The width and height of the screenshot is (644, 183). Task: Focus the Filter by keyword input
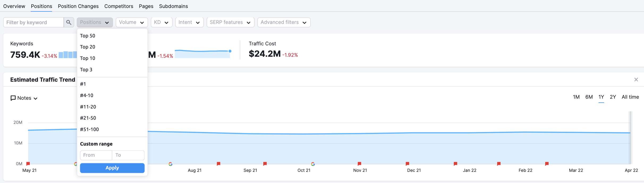(x=33, y=22)
